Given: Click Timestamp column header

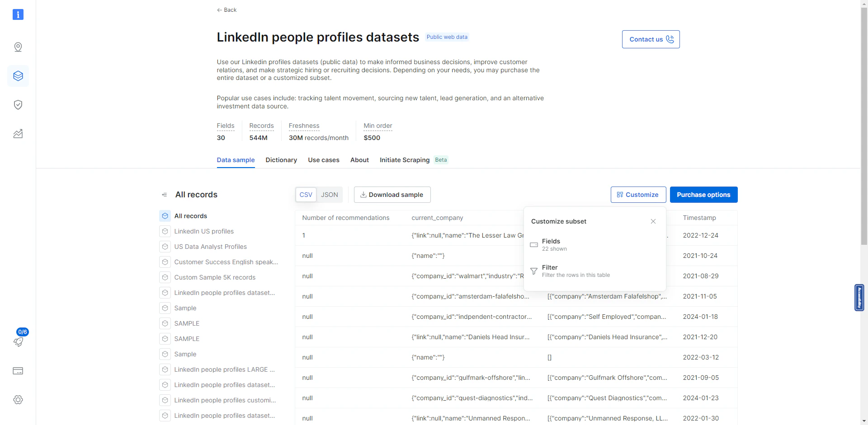Looking at the screenshot, I should coord(699,218).
